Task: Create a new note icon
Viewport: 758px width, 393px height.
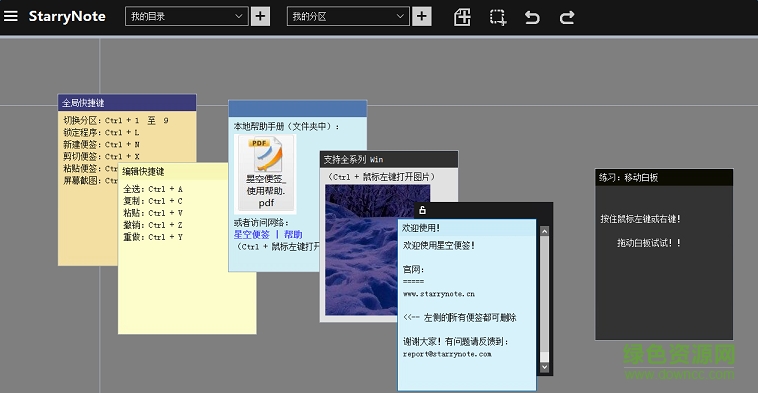Action: click(x=462, y=17)
